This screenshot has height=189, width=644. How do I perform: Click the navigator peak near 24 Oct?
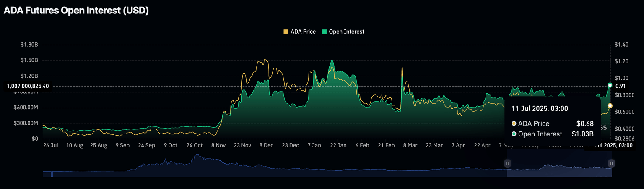coord(195,156)
